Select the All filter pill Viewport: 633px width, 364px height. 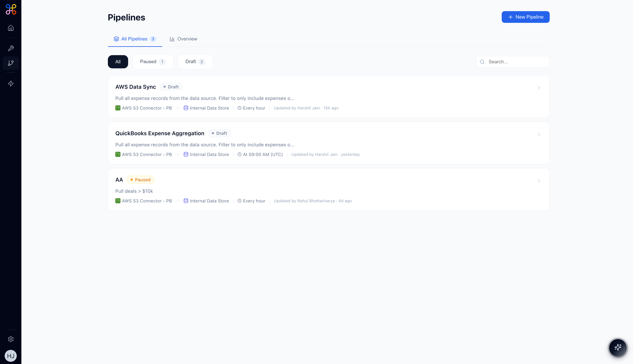pyautogui.click(x=118, y=62)
